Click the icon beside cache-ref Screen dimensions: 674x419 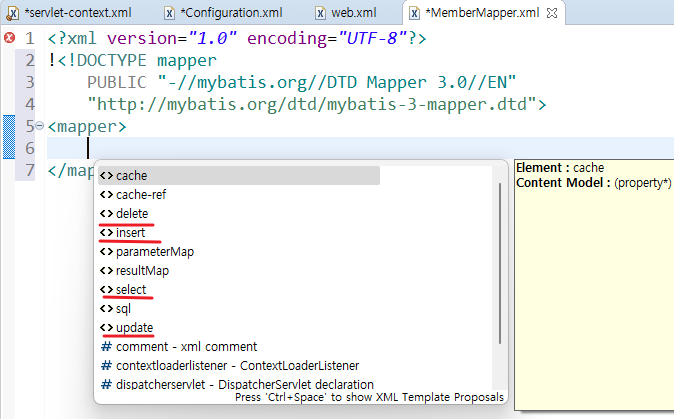point(106,195)
